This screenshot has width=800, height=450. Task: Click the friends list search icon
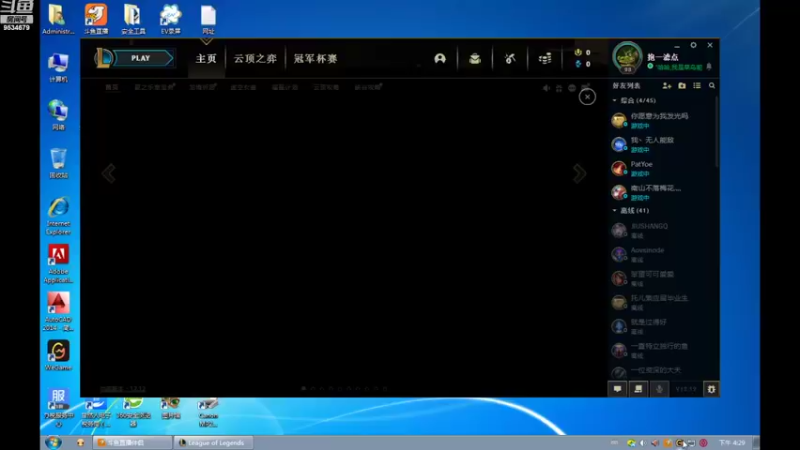click(712, 86)
